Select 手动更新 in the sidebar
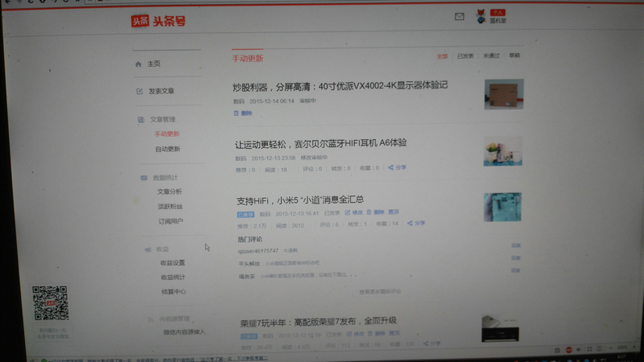Viewport: 644px width, 362px height. [x=167, y=134]
